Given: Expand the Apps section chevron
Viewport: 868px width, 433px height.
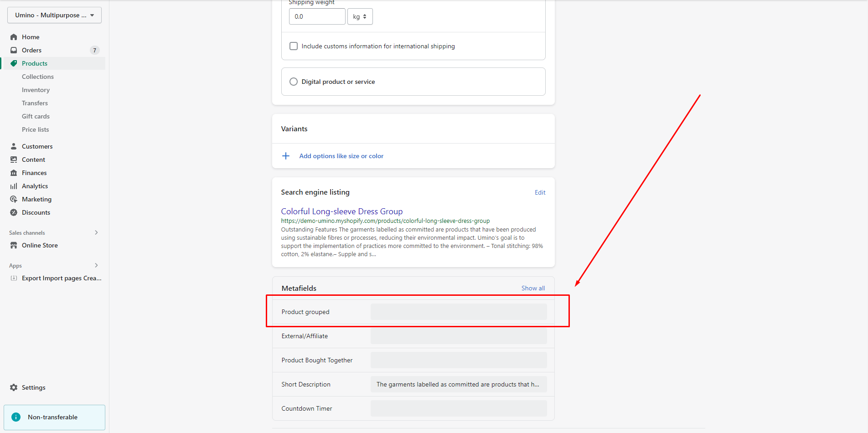Looking at the screenshot, I should click(96, 265).
